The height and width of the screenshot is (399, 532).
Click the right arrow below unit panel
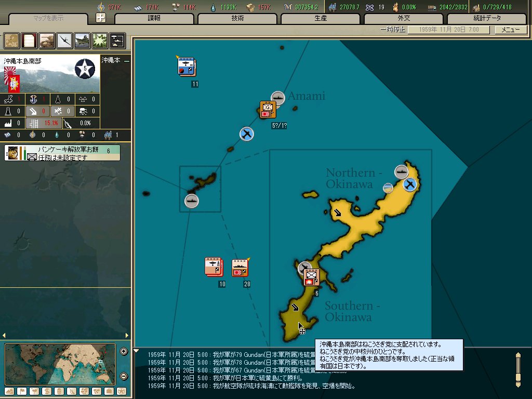coord(127,335)
